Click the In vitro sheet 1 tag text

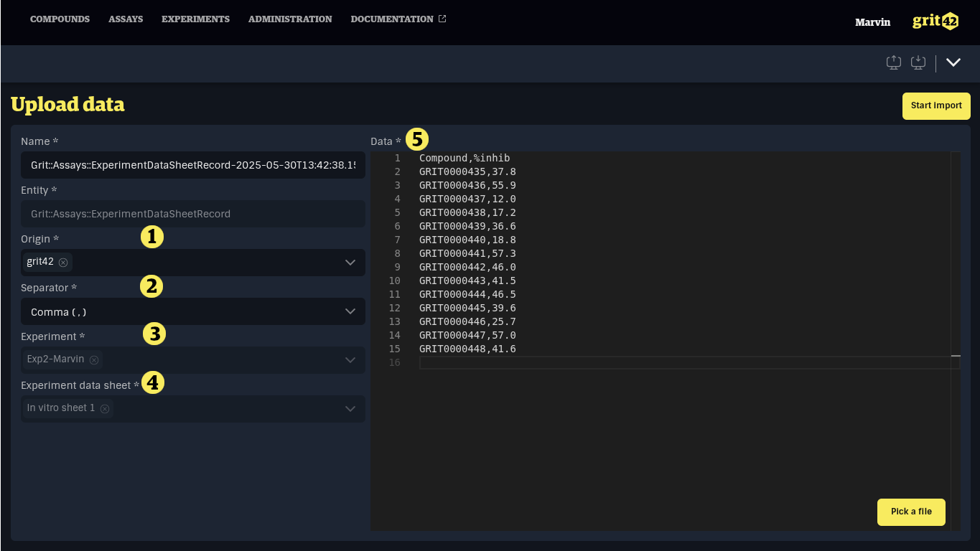pyautogui.click(x=61, y=408)
